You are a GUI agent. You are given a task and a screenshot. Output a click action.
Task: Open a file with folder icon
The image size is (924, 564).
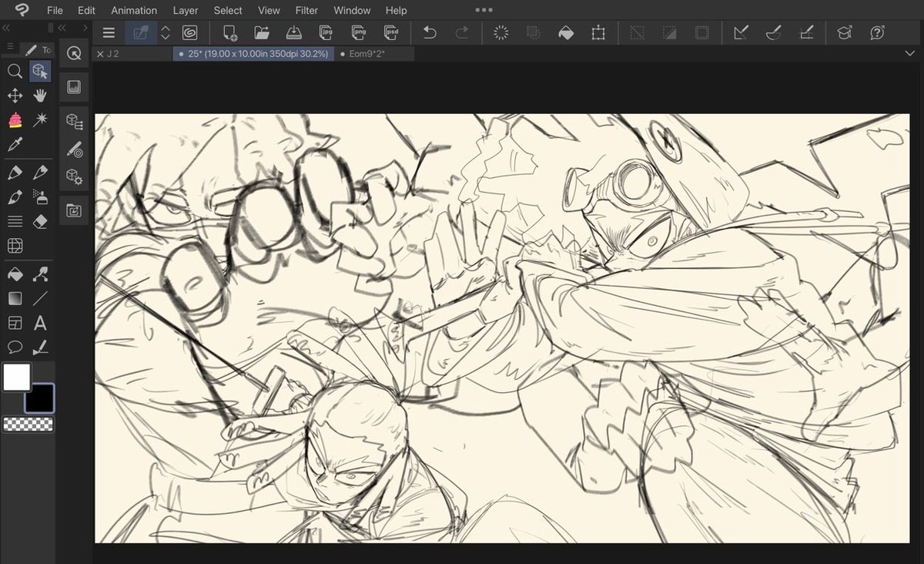tap(262, 33)
